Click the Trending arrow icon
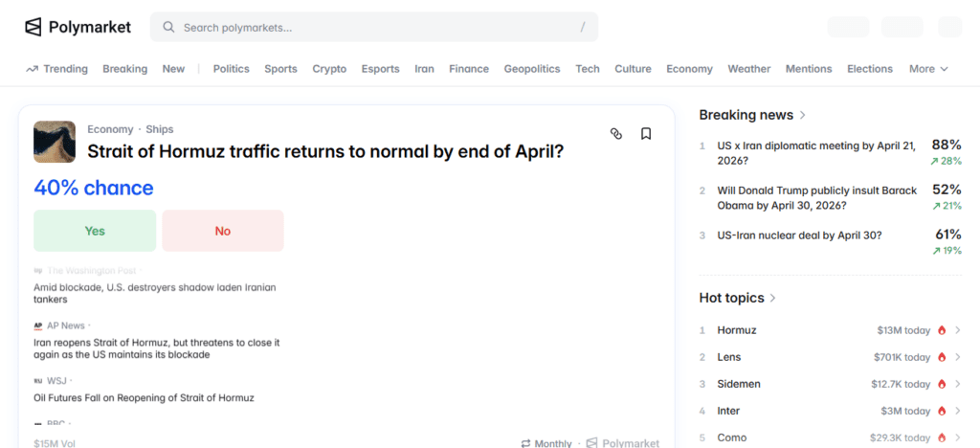Viewport: 980px width, 448px height. [x=32, y=69]
